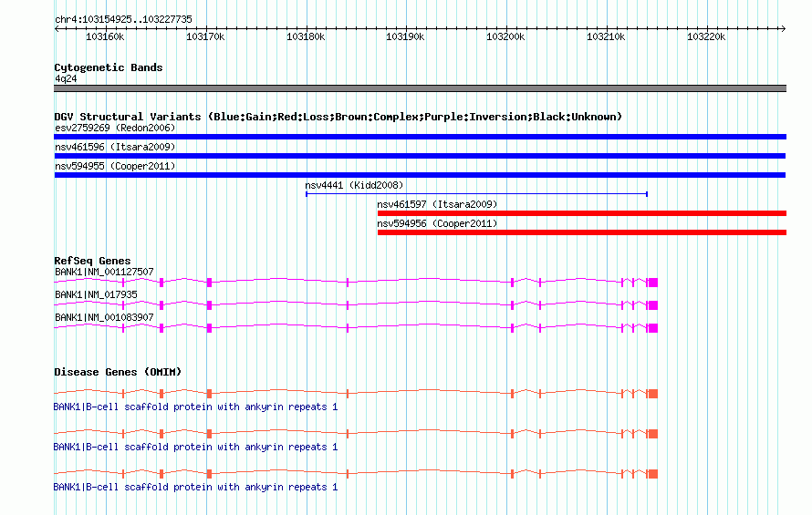The width and height of the screenshot is (812, 515).
Task: Click the 103170k ruler label
Action: (205, 36)
